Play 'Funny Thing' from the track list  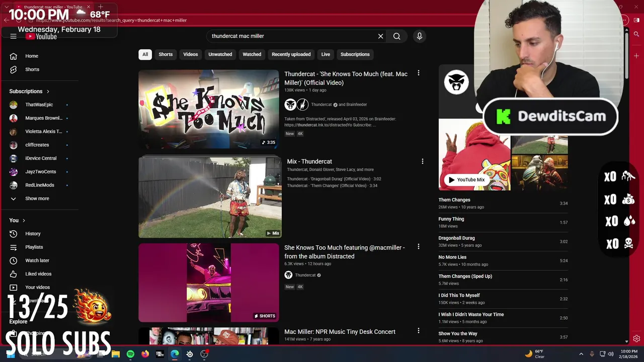(x=503, y=223)
